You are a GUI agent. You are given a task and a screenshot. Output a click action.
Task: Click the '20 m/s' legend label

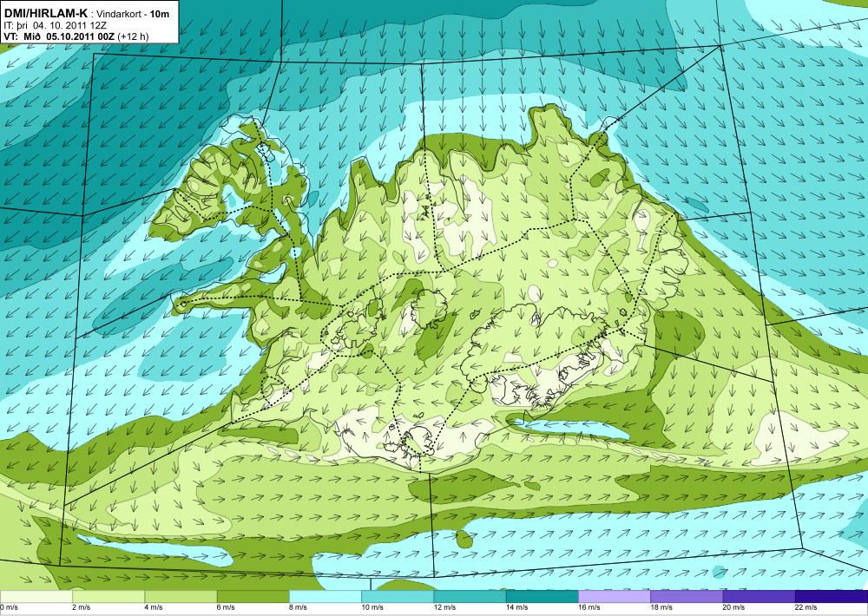point(734,607)
